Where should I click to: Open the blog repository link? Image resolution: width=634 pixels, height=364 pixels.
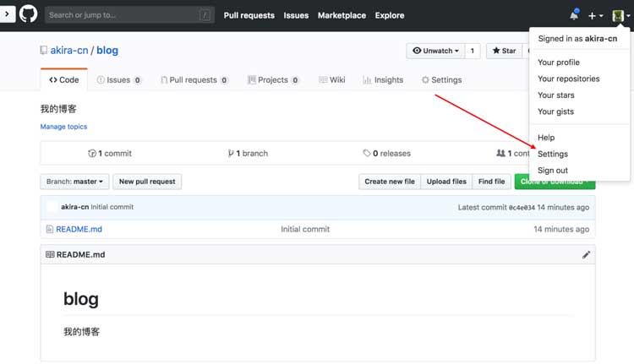tap(107, 50)
